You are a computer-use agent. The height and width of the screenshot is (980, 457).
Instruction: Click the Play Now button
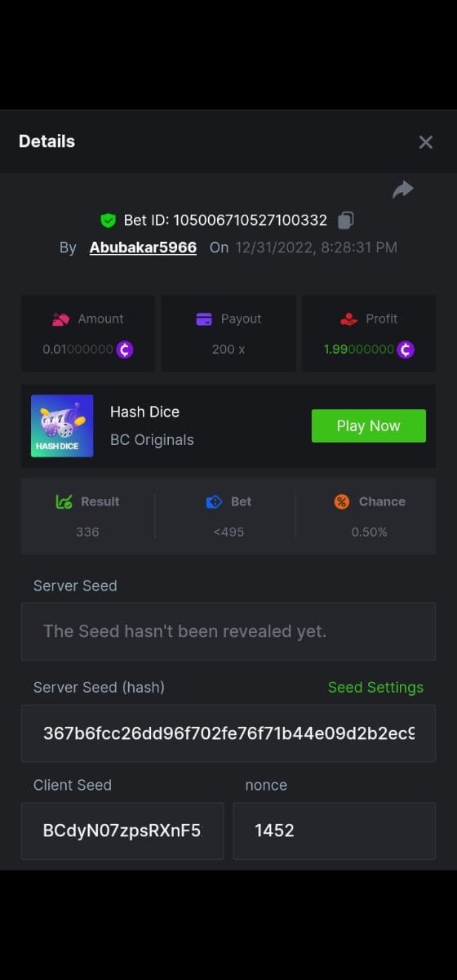point(369,426)
